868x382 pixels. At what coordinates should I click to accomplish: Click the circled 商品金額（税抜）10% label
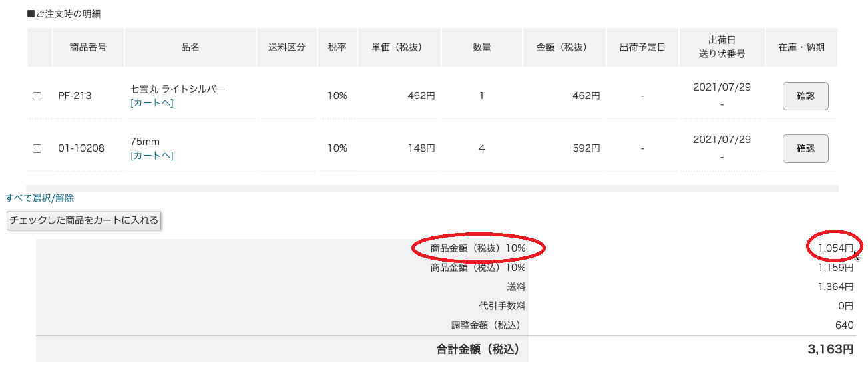point(478,248)
